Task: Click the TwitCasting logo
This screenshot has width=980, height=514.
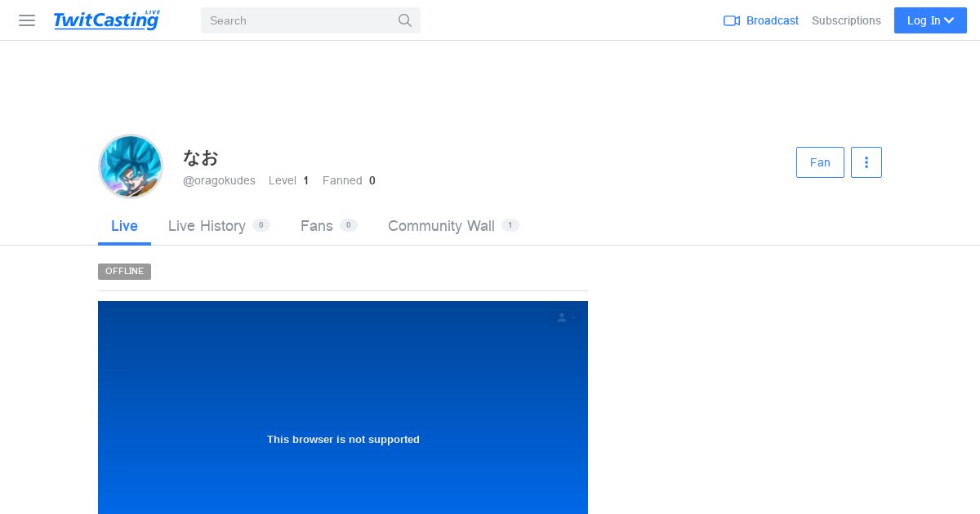Action: pyautogui.click(x=107, y=20)
